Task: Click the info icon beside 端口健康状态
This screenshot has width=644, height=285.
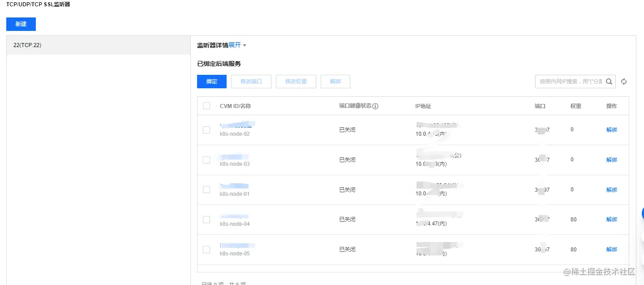Action: click(x=375, y=106)
